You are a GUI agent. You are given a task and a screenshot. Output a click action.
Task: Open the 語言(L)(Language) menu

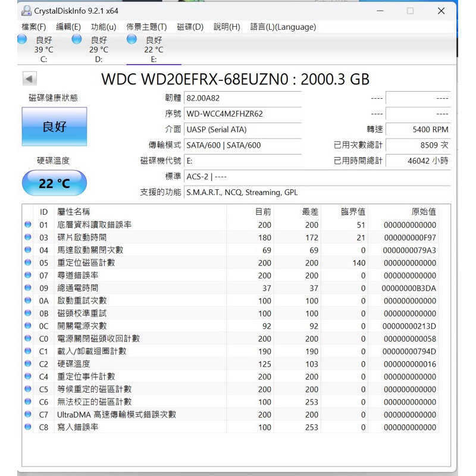283,27
